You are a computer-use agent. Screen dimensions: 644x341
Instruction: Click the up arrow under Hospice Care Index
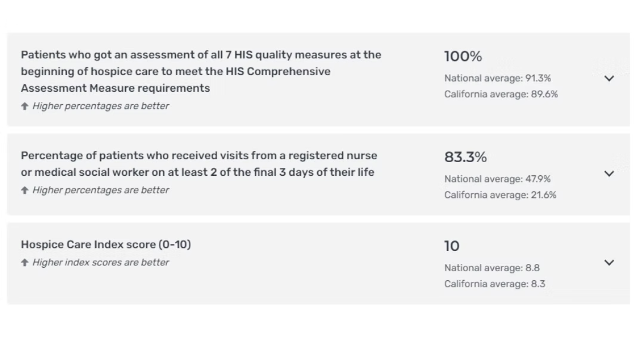point(24,262)
